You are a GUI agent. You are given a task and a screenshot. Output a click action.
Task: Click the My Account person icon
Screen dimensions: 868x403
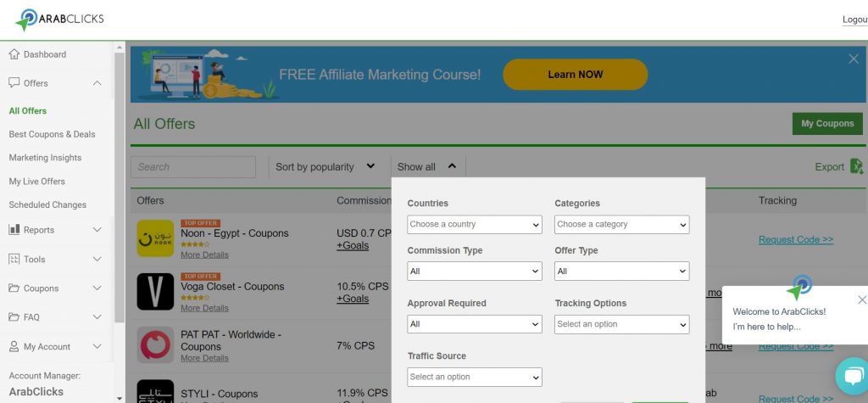(x=14, y=346)
